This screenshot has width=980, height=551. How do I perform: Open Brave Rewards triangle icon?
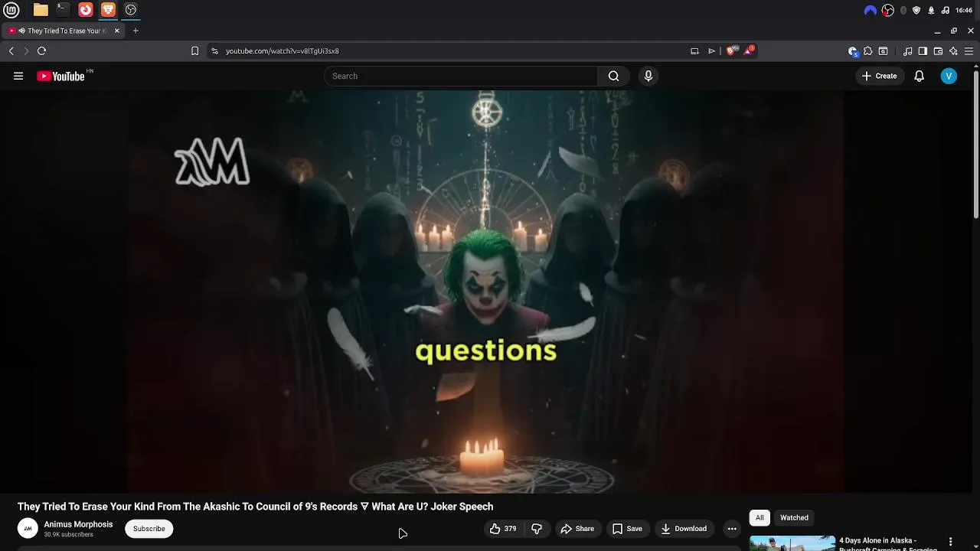pos(749,51)
